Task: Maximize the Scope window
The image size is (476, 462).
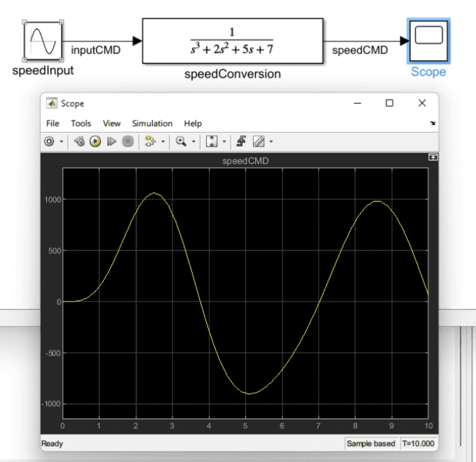Action: (390, 103)
